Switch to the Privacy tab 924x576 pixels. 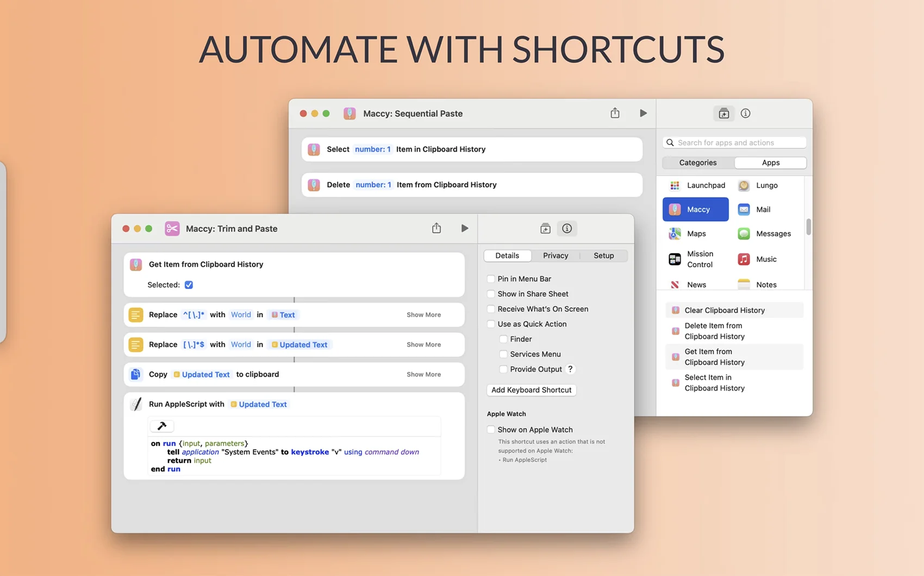(x=555, y=255)
